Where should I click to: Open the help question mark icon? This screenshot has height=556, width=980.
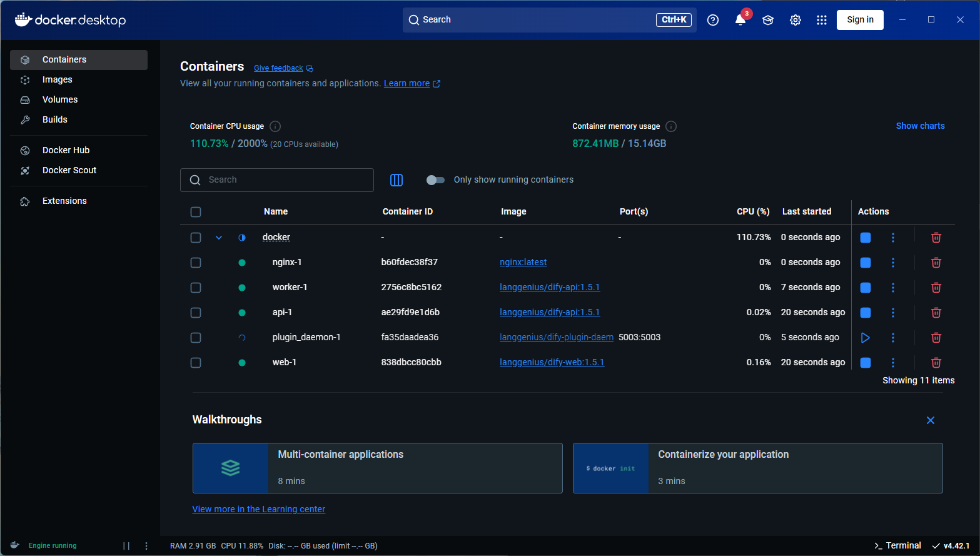tap(713, 20)
